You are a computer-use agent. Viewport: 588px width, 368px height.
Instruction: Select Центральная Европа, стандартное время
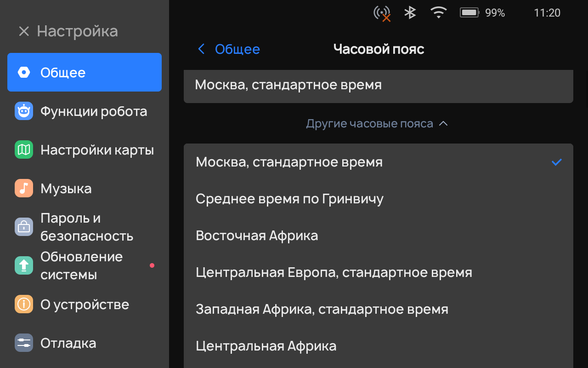tap(334, 272)
